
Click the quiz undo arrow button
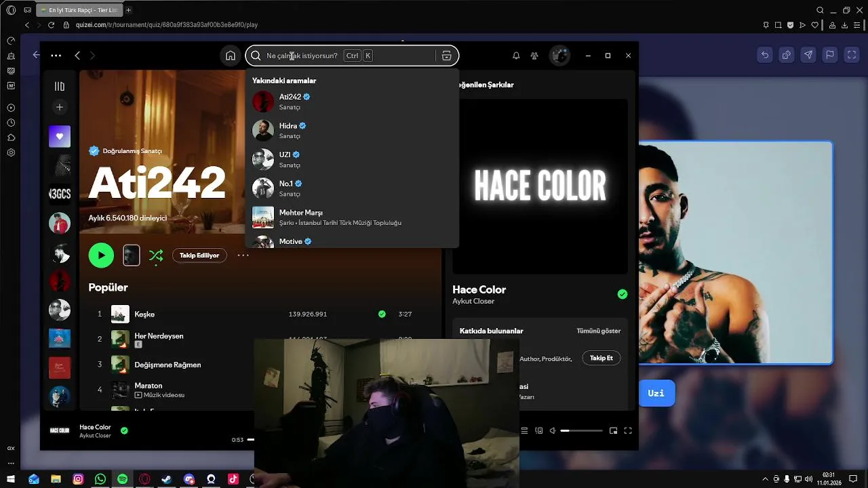[x=765, y=56]
